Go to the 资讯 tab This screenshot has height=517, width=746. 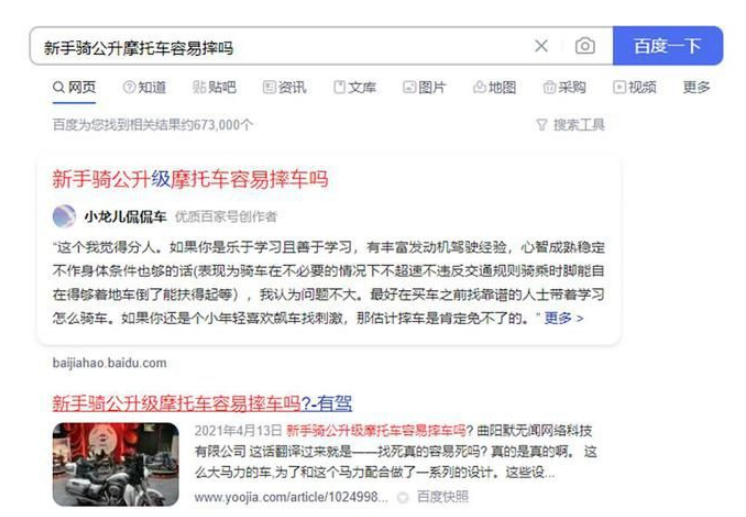coord(285,87)
